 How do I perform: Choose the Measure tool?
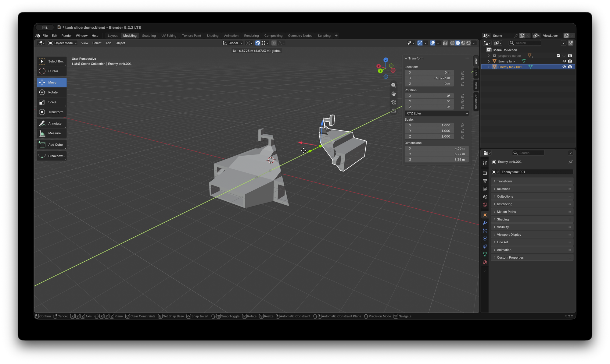52,133
